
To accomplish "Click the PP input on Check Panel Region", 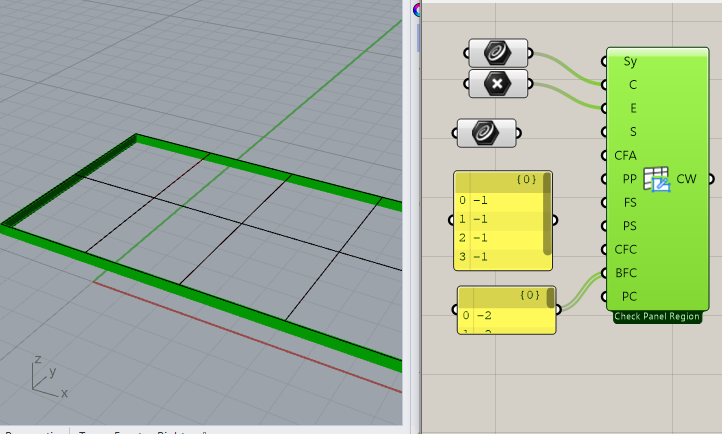I will tap(629, 179).
